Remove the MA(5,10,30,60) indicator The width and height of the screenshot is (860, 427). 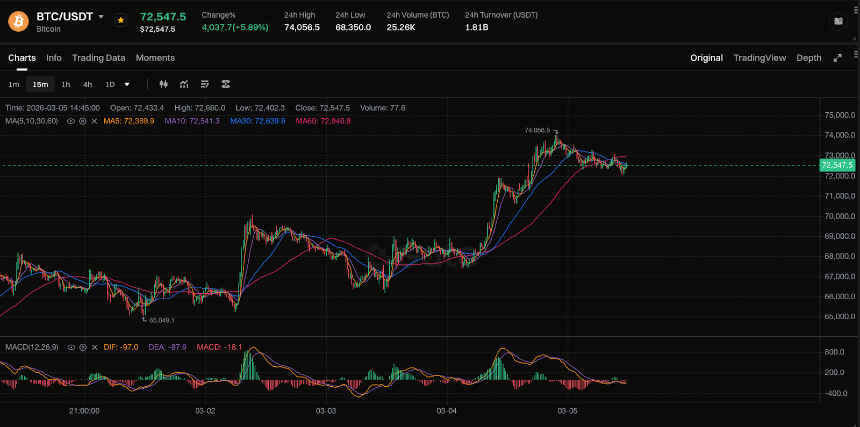pos(94,121)
